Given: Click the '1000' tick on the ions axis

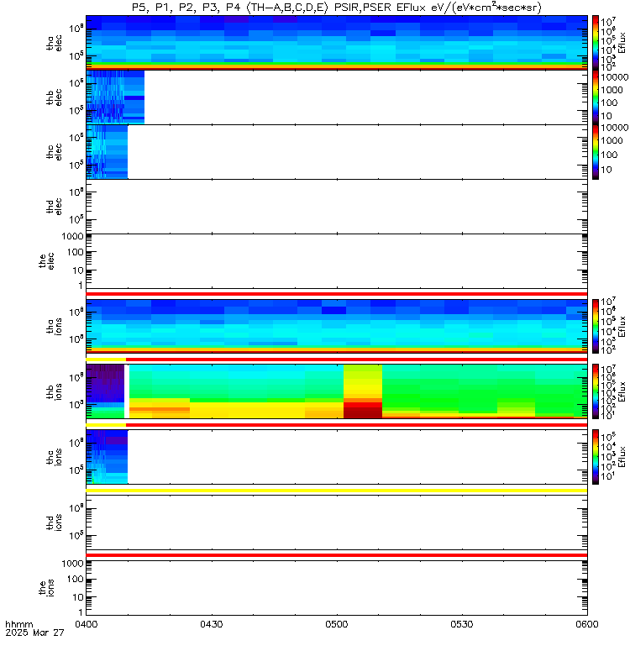Looking at the screenshot, I should (x=72, y=564).
